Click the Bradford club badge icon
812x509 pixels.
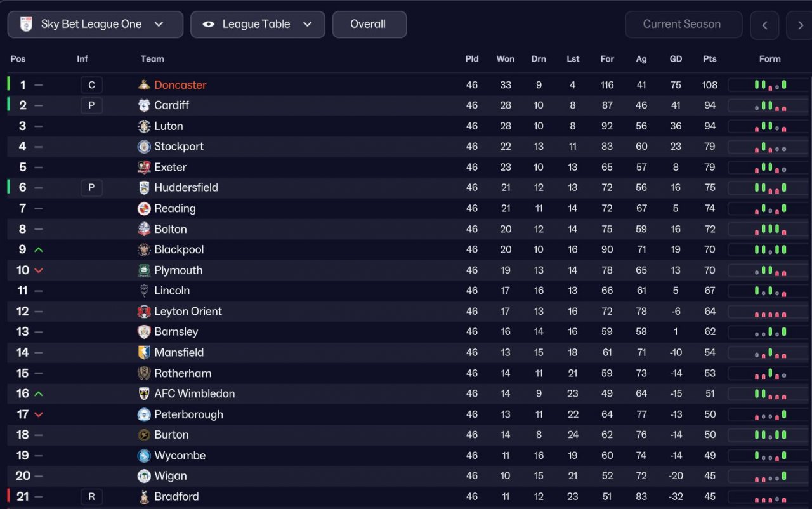[144, 497]
